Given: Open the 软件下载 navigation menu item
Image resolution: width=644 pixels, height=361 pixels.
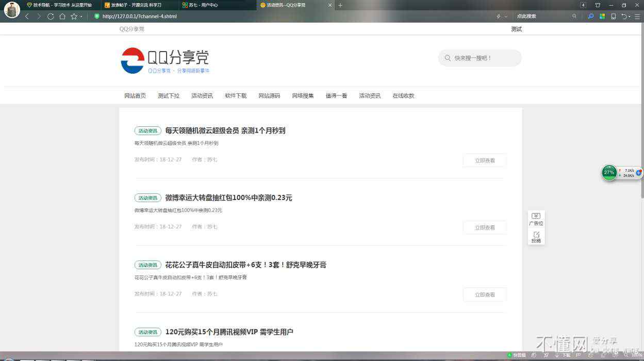Looking at the screenshot, I should [x=236, y=95].
